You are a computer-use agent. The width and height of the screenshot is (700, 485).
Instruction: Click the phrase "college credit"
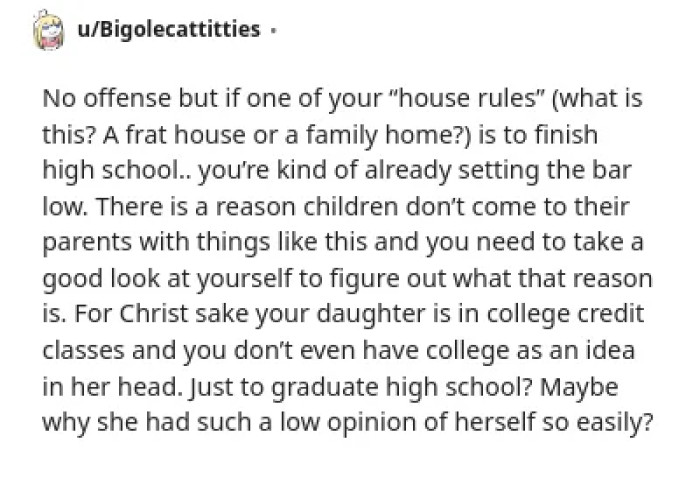565,315
